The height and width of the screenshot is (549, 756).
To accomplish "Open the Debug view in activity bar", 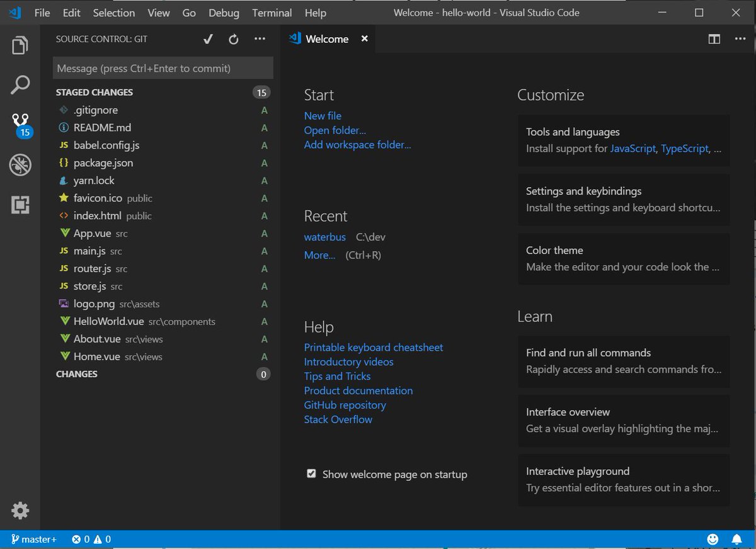I will click(x=20, y=165).
